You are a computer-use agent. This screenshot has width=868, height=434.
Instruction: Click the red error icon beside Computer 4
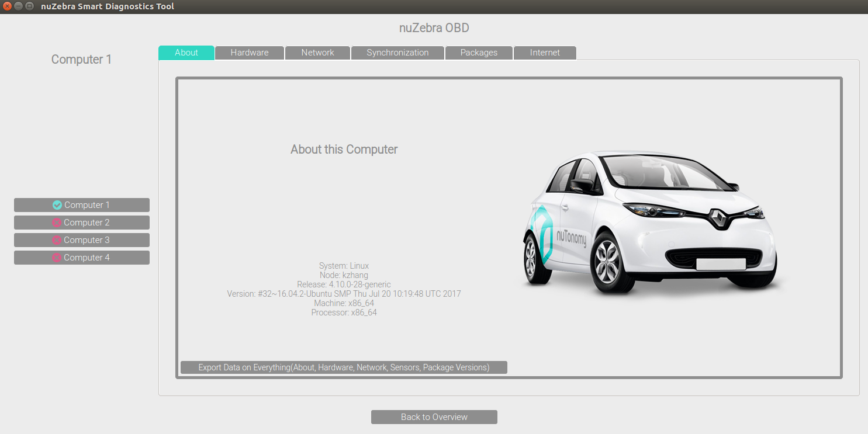(57, 258)
